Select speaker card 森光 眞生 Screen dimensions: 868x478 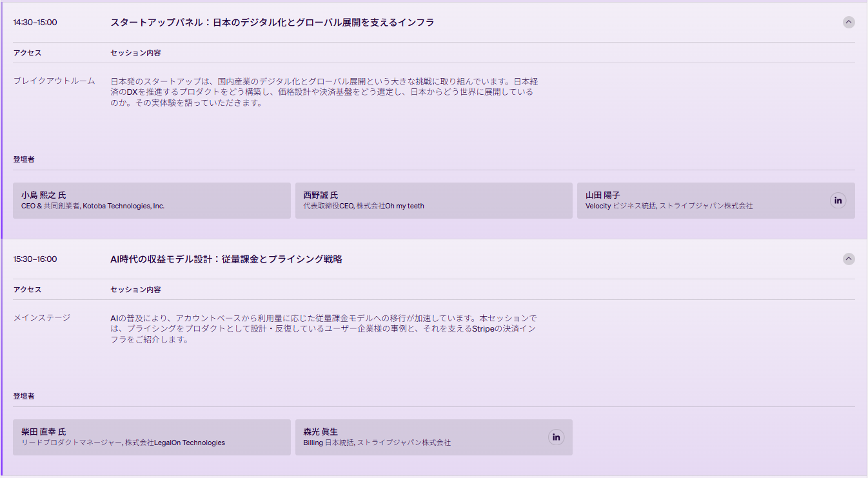pos(434,437)
